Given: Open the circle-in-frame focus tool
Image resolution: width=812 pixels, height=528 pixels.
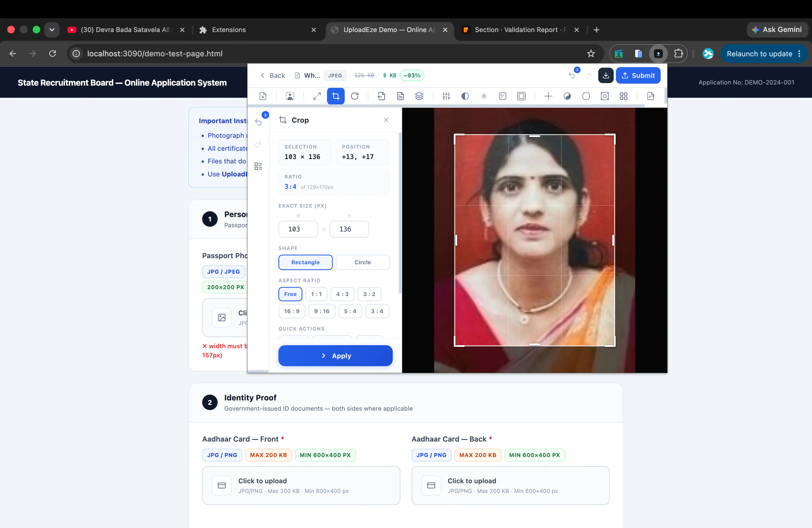Looking at the screenshot, I should tap(605, 96).
